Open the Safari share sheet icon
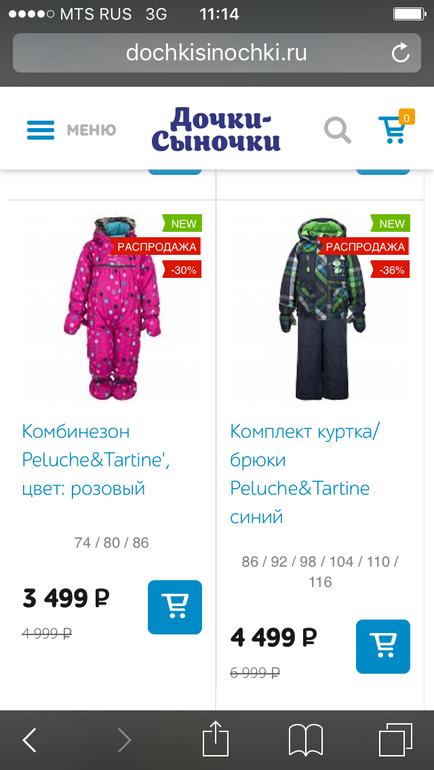434x770 pixels. (x=216, y=738)
